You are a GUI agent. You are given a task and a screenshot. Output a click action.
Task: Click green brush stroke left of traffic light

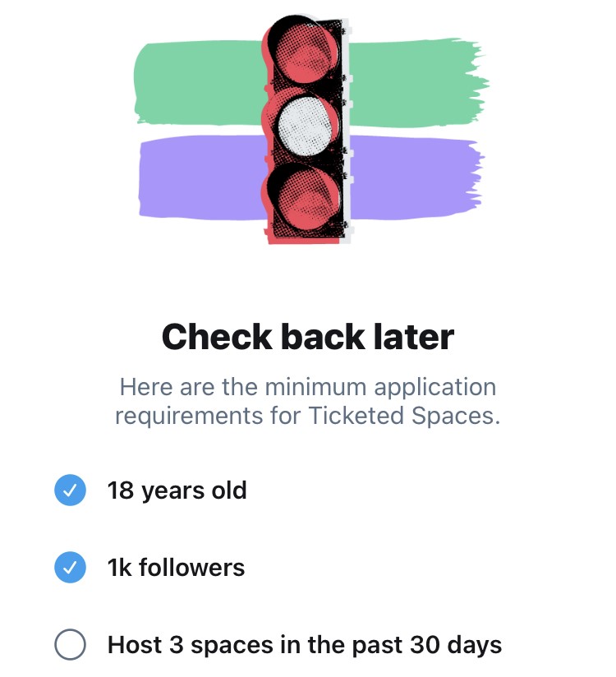click(197, 82)
